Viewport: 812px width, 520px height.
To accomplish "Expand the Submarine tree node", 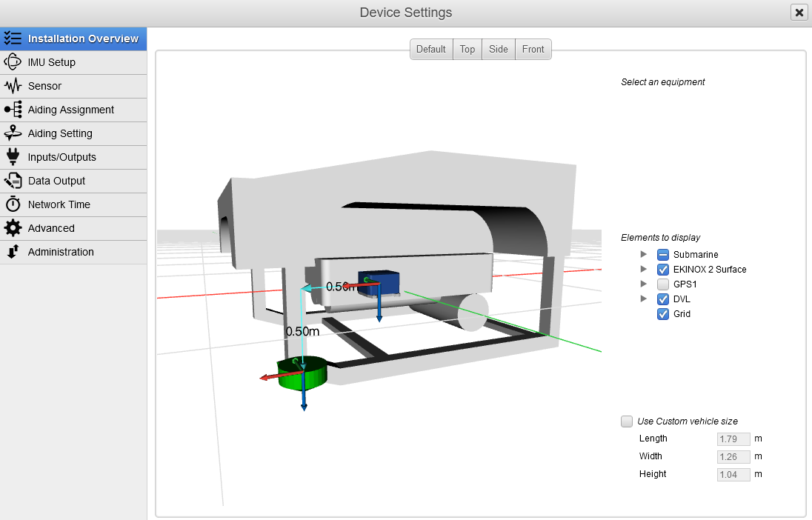I will click(x=644, y=254).
